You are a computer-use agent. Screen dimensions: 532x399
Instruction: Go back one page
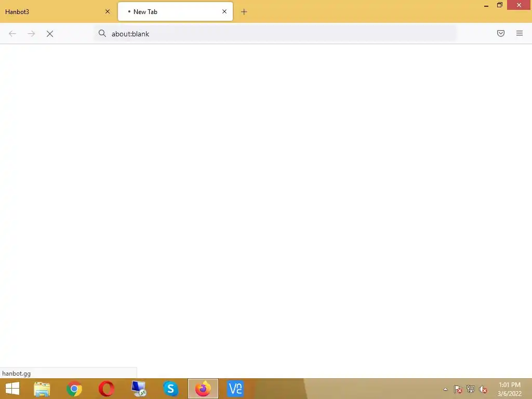[x=12, y=34]
